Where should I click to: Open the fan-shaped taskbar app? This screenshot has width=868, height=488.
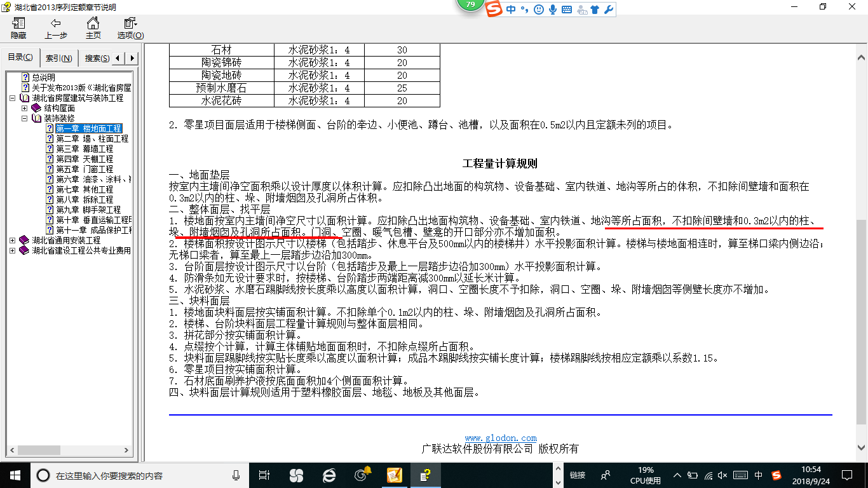pyautogui.click(x=296, y=475)
